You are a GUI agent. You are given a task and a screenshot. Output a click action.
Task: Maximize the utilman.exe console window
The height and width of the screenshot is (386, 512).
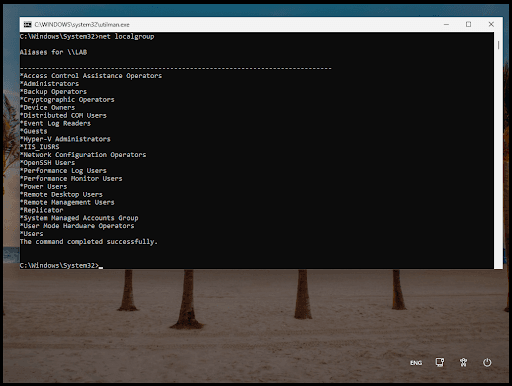pos(468,24)
